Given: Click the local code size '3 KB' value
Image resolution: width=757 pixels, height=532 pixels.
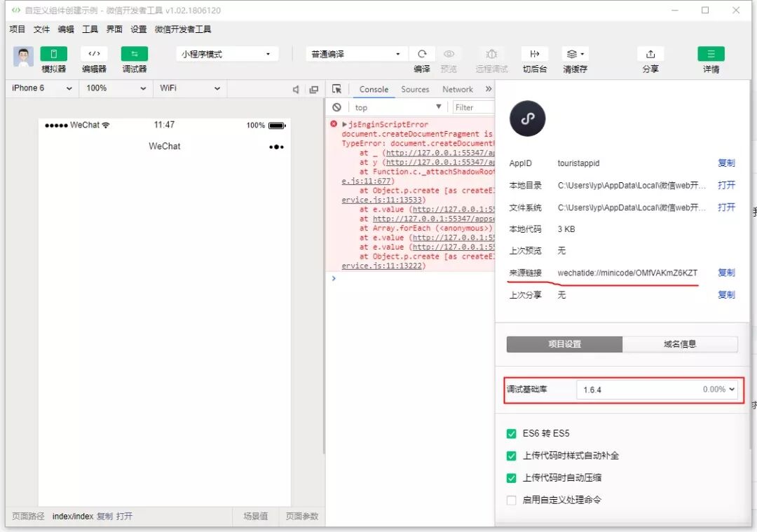Looking at the screenshot, I should (x=566, y=229).
